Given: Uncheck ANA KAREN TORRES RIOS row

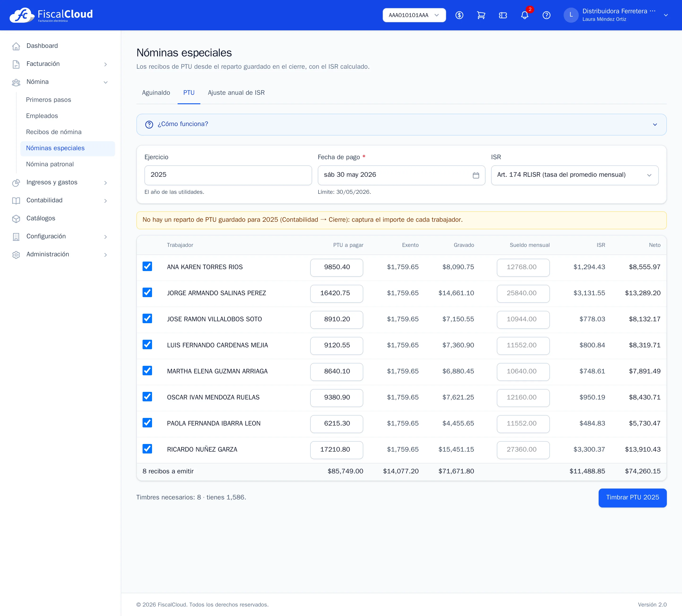Looking at the screenshot, I should [x=147, y=266].
